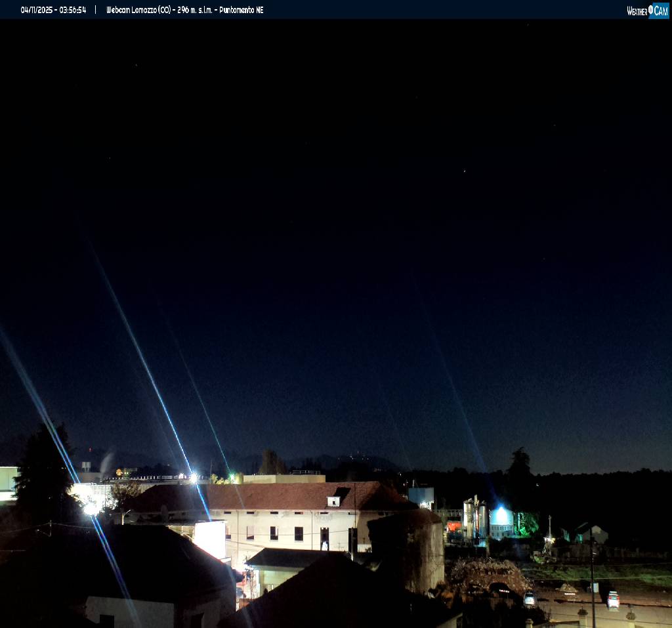Click the blue CAM badge of the logo
This screenshot has width=672, height=628.
[x=660, y=10]
